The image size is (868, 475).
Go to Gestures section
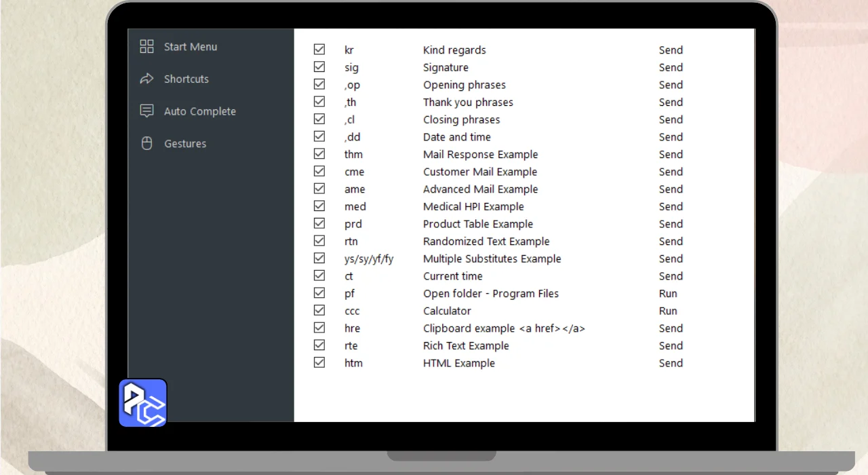tap(185, 144)
